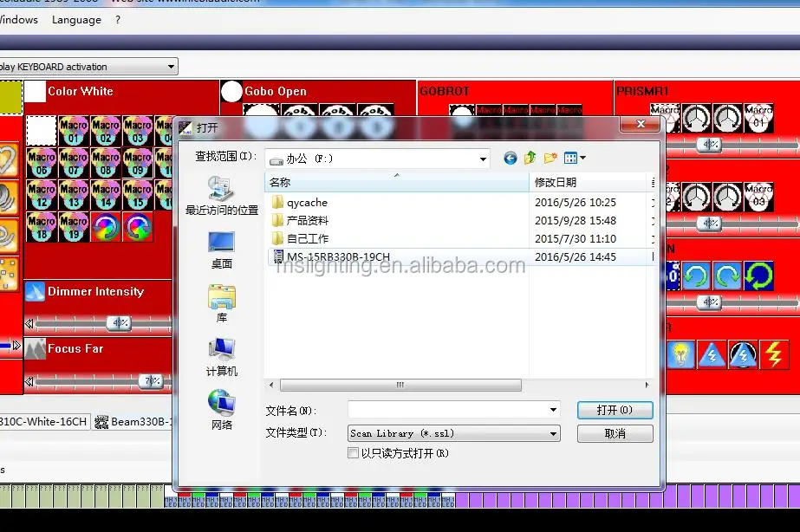This screenshot has height=532, width=800.
Task: Click the Open (打开) button
Action: coord(615,410)
